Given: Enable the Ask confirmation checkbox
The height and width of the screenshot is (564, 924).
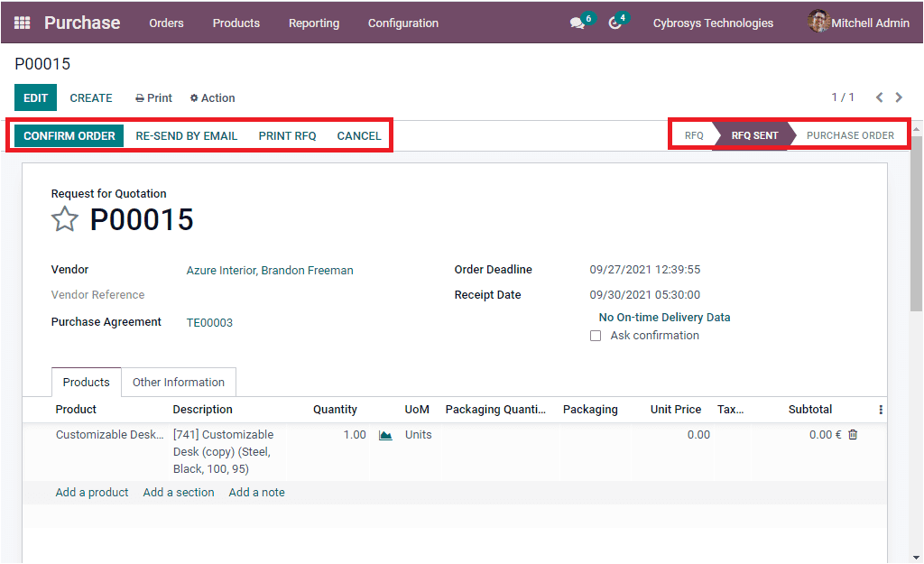Looking at the screenshot, I should coord(596,335).
